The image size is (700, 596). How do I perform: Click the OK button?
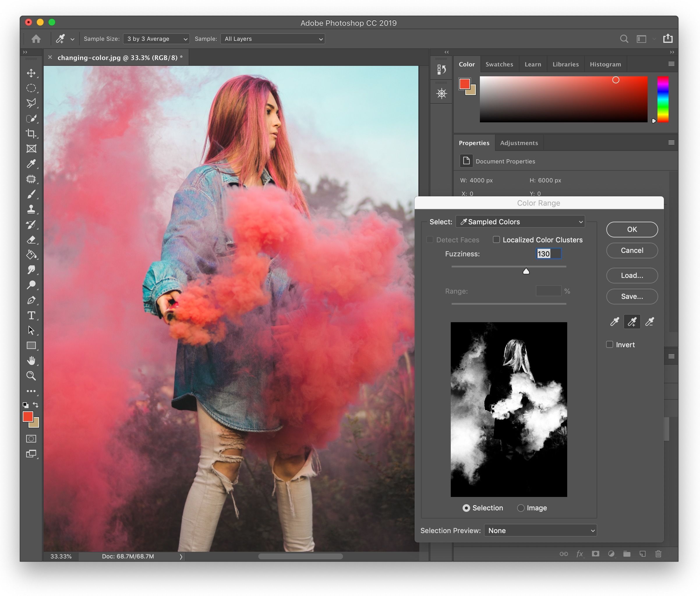click(631, 229)
